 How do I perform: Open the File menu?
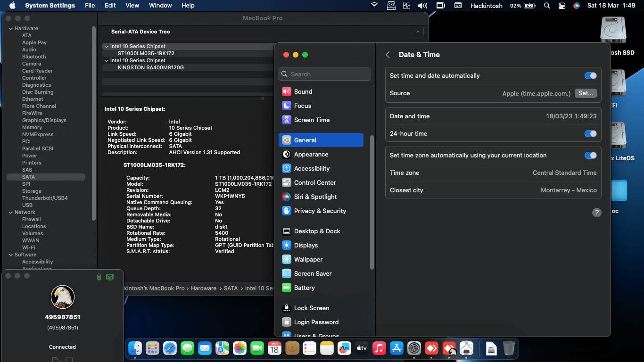coord(90,6)
